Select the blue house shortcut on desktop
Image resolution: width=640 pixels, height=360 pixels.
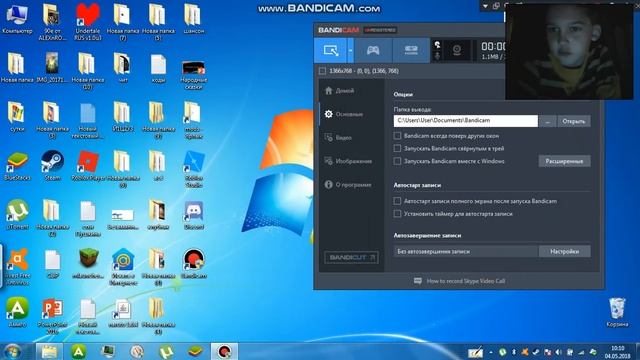click(x=123, y=267)
